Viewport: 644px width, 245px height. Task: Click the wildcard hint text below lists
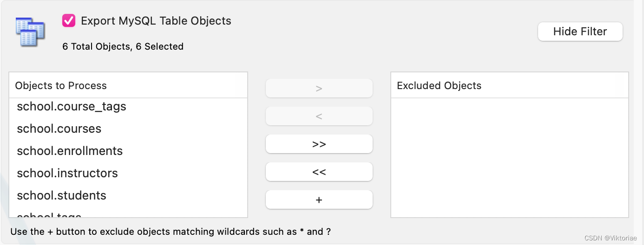tap(170, 231)
